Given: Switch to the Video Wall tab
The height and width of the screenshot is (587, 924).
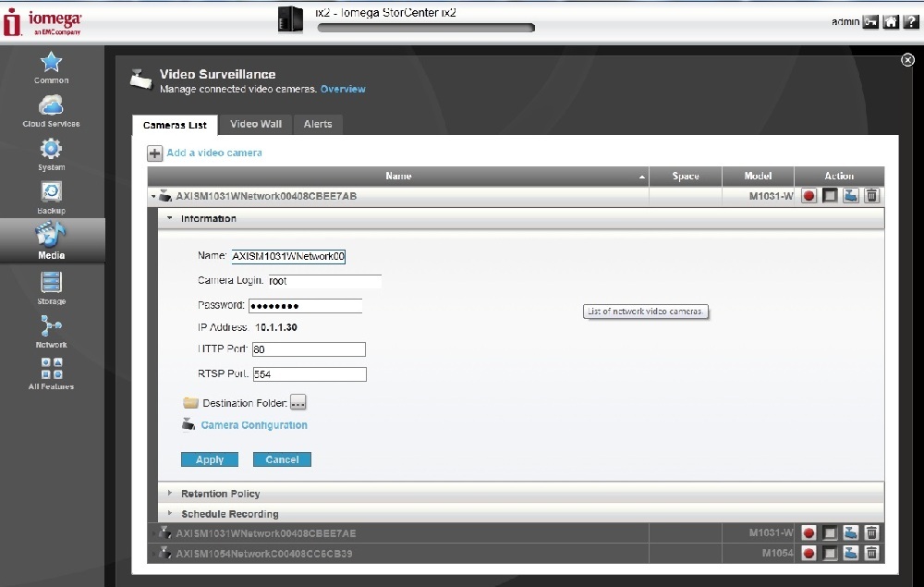Looking at the screenshot, I should pyautogui.click(x=256, y=125).
